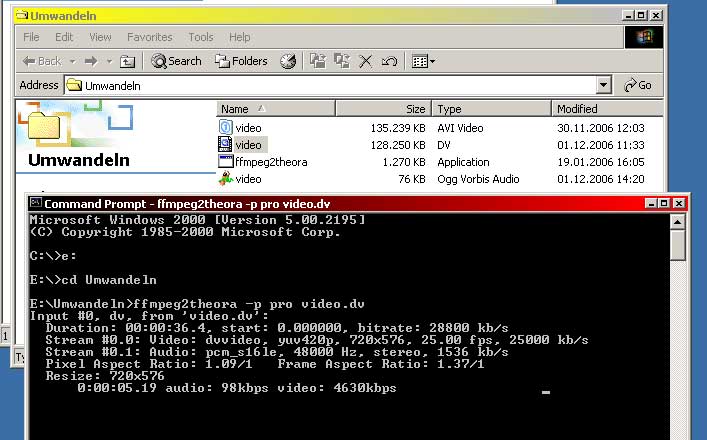Viewport: 707px width, 440px height.
Task: Sort files by the Modified column
Action: pyautogui.click(x=607, y=109)
